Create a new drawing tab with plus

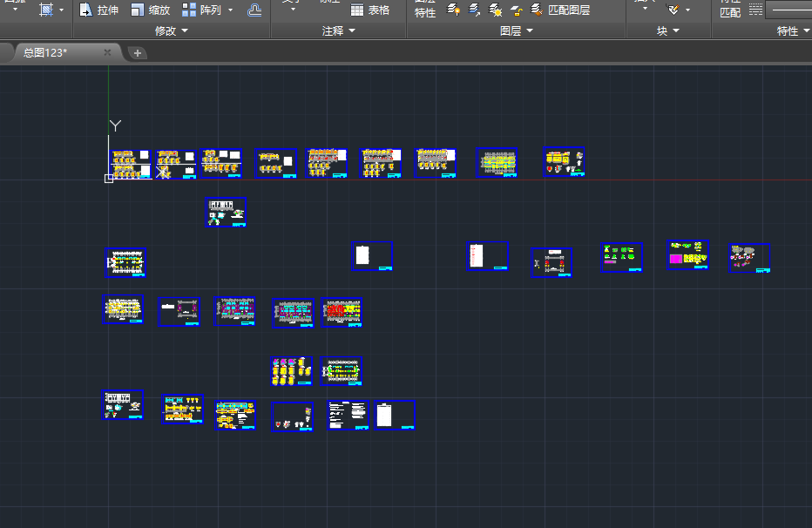click(x=138, y=53)
